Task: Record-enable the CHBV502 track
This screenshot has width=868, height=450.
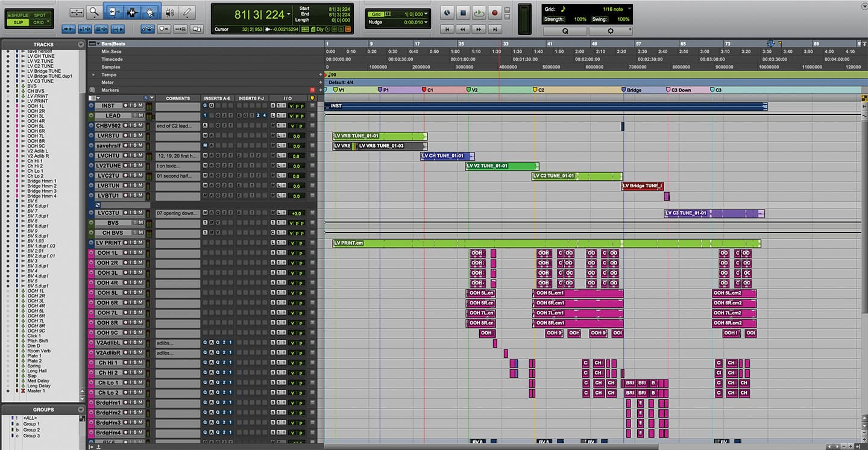Action: click(127, 125)
